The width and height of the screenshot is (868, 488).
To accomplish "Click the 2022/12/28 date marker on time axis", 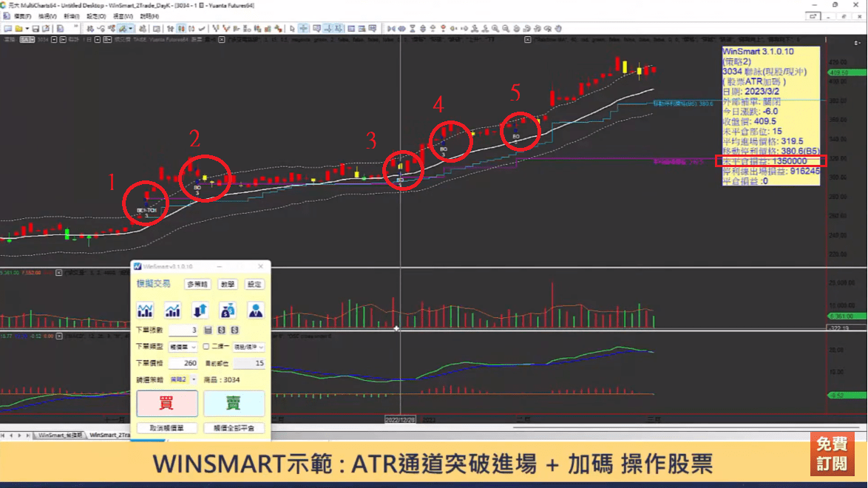I will point(400,420).
